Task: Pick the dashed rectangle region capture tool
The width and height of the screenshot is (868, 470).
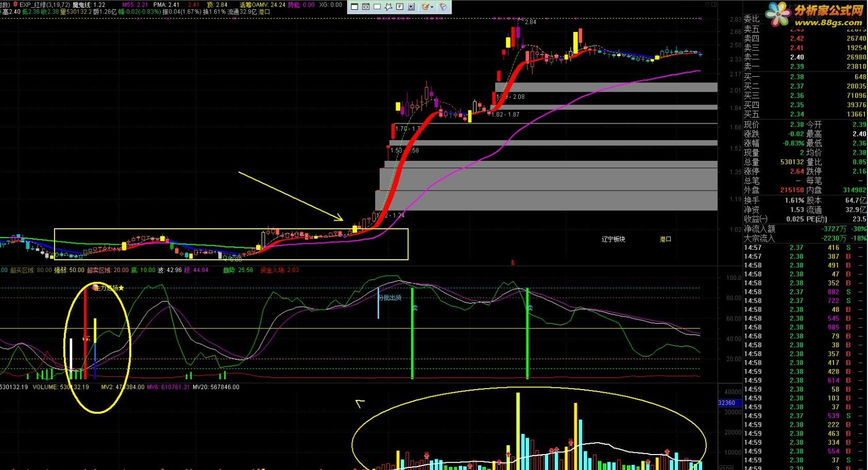Action: (x=377, y=7)
